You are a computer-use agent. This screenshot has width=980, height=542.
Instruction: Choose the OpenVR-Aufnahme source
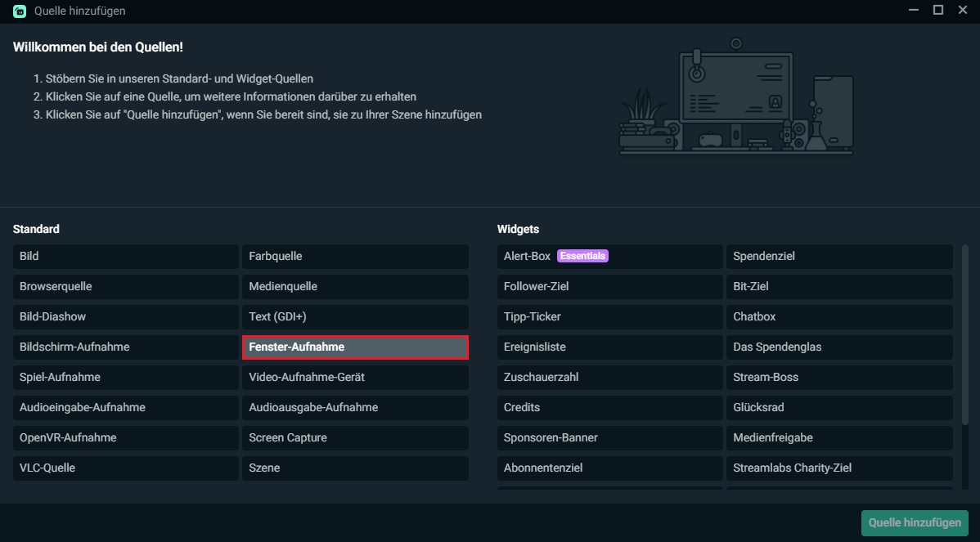tap(125, 437)
